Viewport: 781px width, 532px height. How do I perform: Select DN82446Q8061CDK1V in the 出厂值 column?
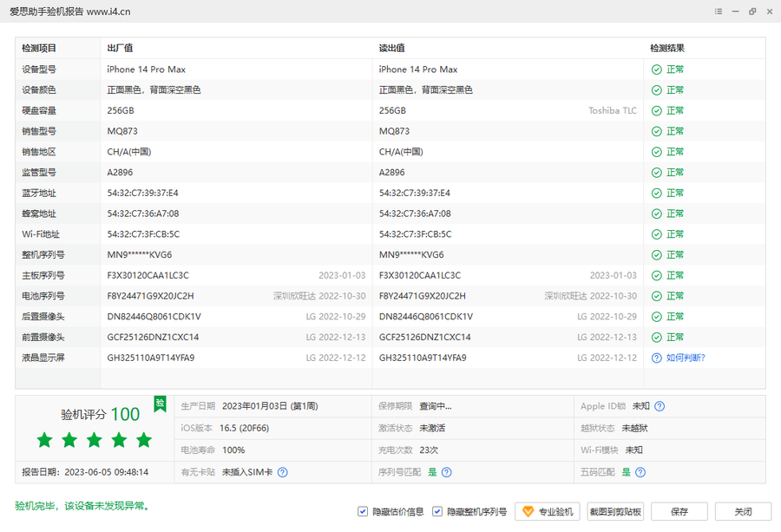(x=154, y=317)
